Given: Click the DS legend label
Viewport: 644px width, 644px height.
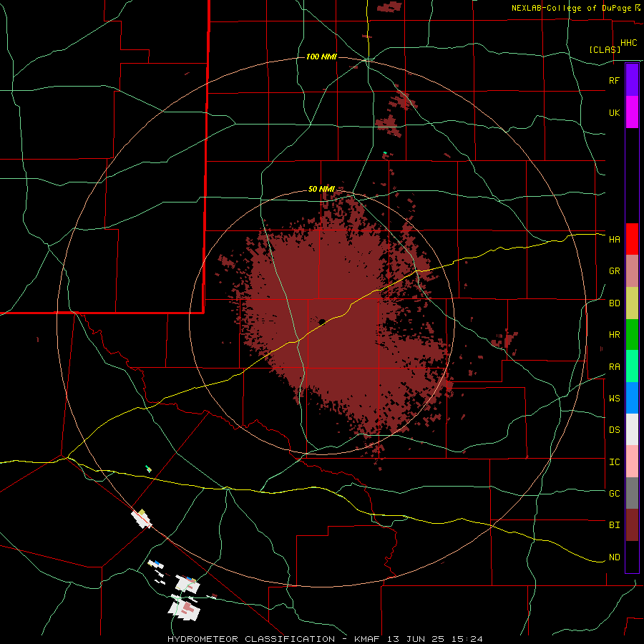Looking at the screenshot, I should [x=614, y=430].
